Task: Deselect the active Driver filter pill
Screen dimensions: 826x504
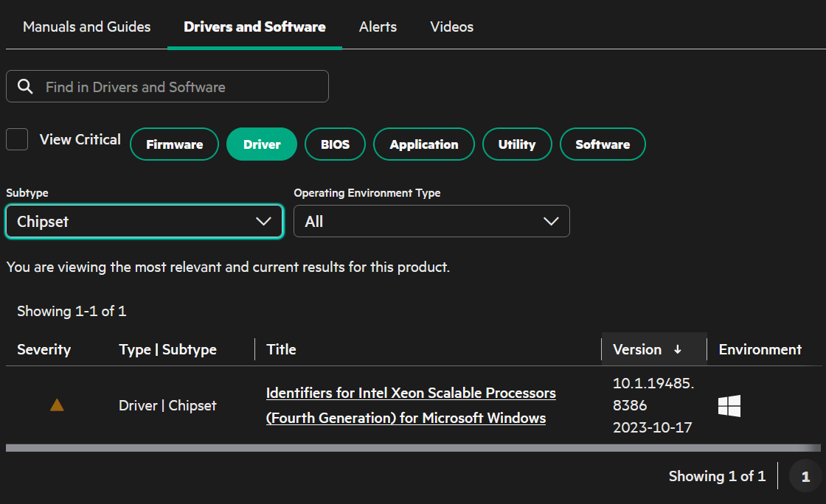Action: 262,144
